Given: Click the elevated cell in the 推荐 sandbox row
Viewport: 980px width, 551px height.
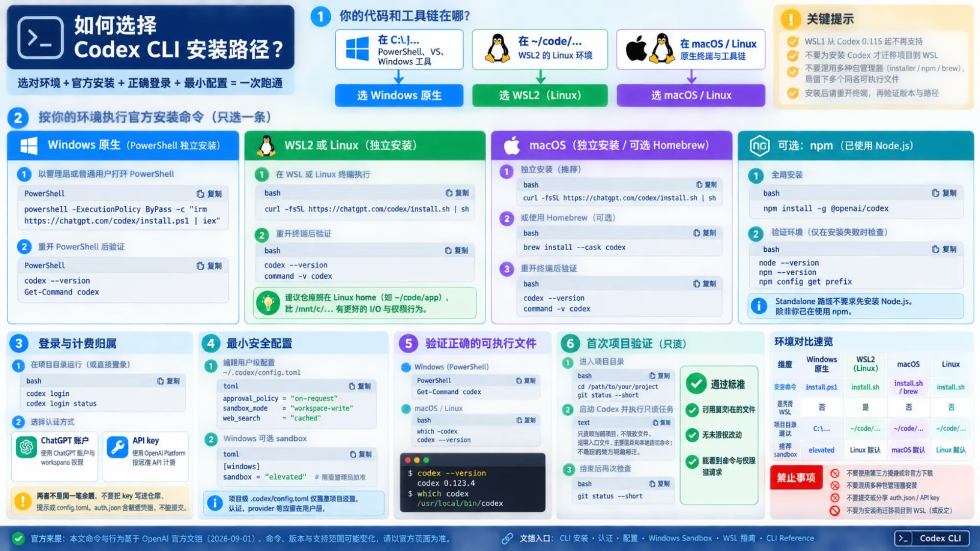Looking at the screenshot, I should (821, 450).
